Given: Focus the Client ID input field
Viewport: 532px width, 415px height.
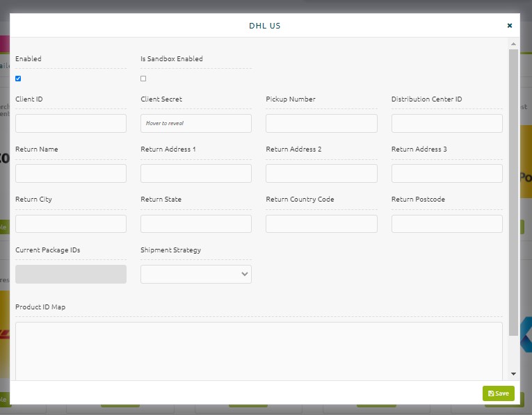Looking at the screenshot, I should click(71, 123).
